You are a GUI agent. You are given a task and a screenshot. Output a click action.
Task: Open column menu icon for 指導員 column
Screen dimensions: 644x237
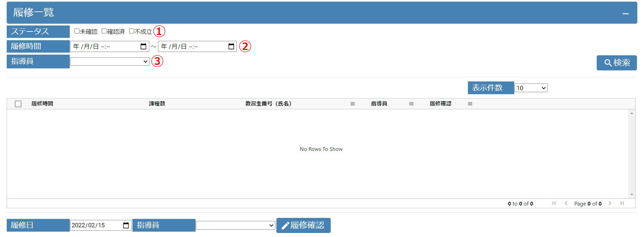pyautogui.click(x=411, y=104)
